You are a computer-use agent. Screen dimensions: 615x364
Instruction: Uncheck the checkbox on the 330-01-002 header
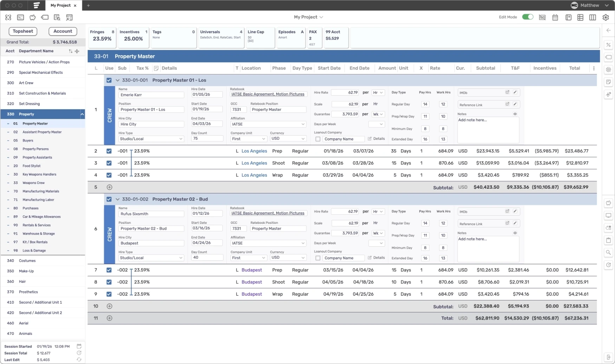click(x=109, y=199)
